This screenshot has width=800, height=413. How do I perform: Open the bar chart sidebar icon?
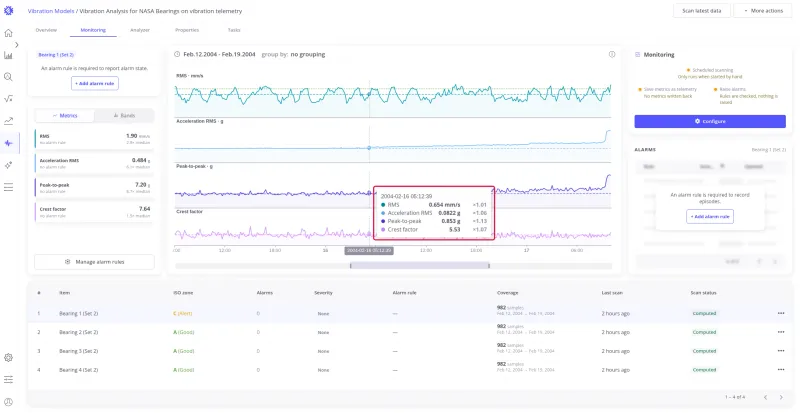(9, 55)
